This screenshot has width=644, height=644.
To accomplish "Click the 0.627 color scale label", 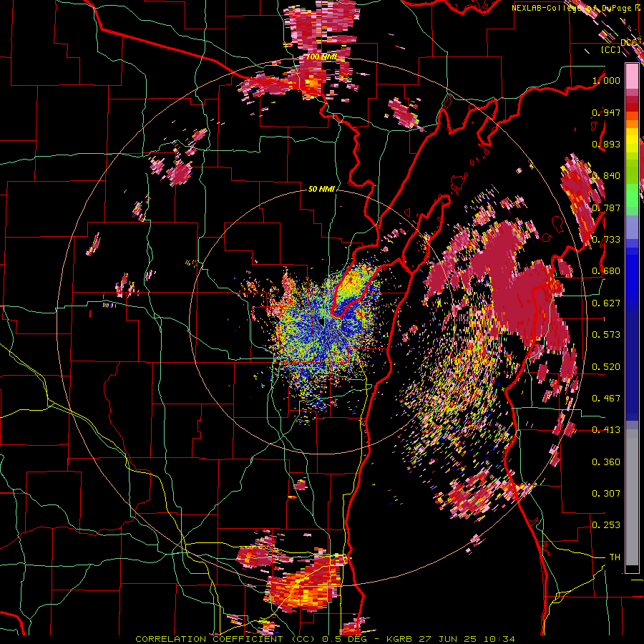I will (x=606, y=303).
